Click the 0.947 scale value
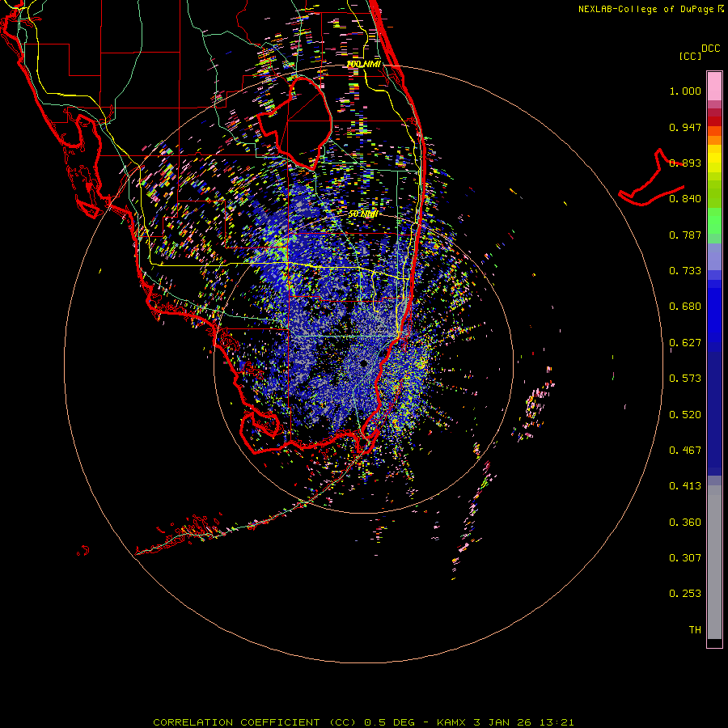 (x=685, y=127)
